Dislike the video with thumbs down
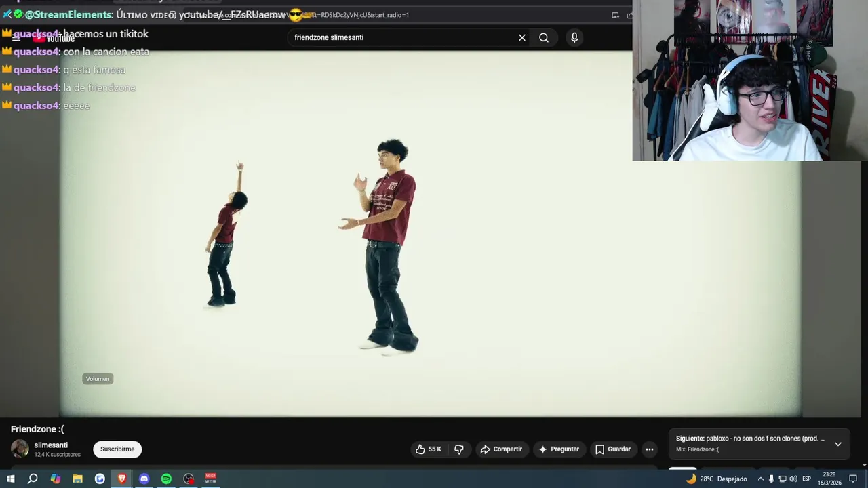 click(x=459, y=449)
